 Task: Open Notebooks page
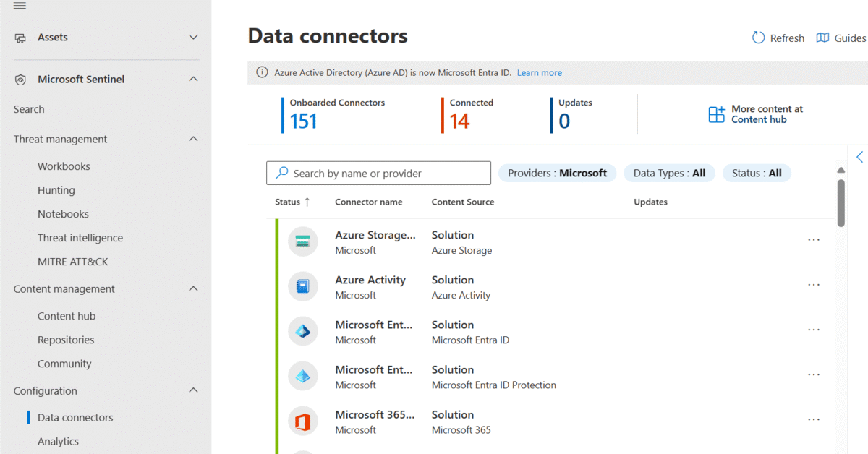tap(63, 214)
